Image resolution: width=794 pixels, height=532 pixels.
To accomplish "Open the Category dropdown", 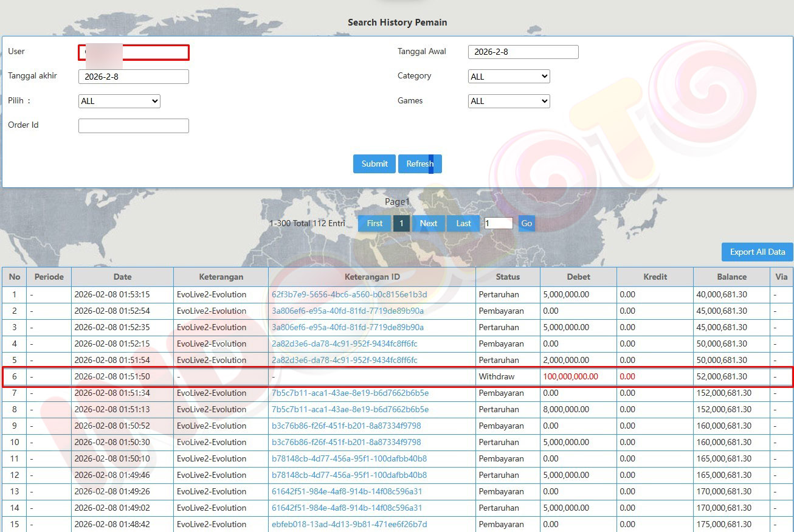I will coord(509,77).
